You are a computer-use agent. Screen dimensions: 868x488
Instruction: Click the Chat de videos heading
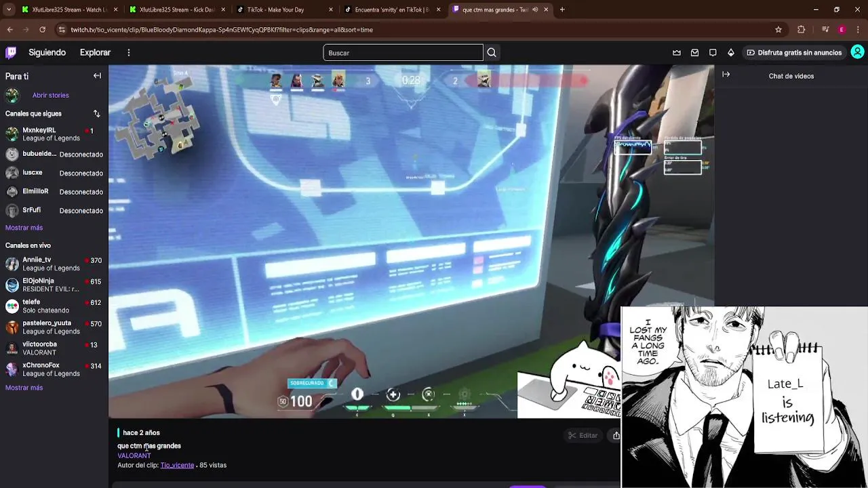point(791,76)
